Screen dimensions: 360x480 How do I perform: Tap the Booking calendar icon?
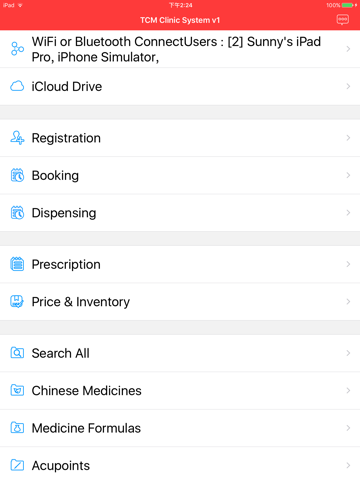(17, 175)
